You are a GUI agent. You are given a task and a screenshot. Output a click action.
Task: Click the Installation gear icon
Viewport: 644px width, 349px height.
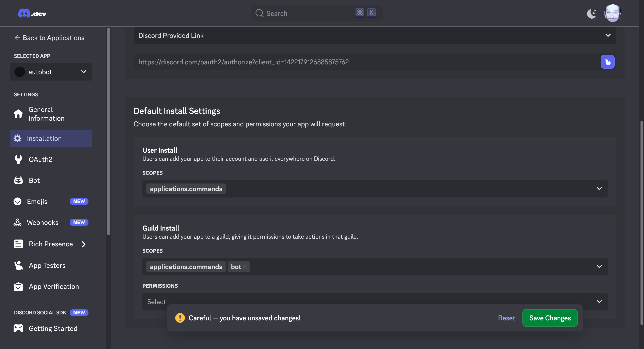tap(18, 138)
